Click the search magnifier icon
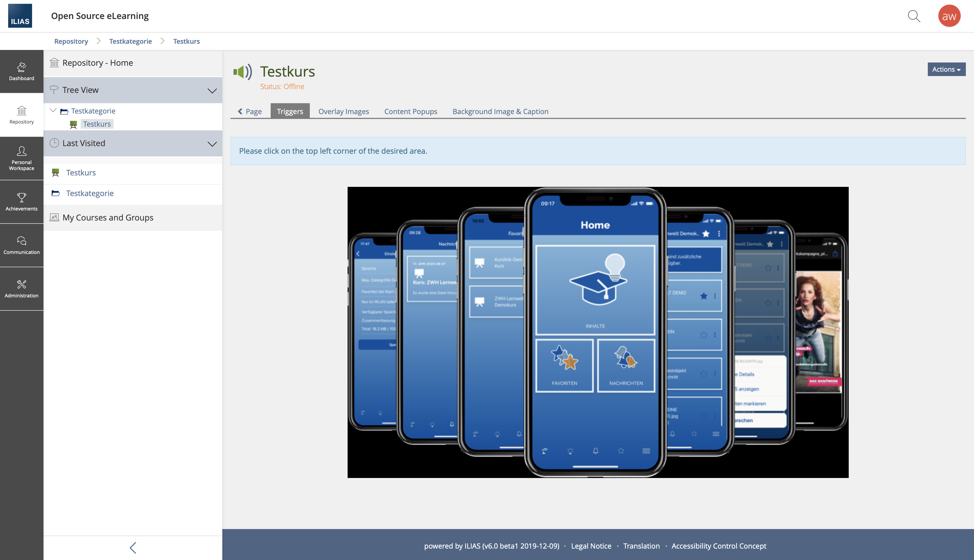The image size is (974, 560). point(914,16)
